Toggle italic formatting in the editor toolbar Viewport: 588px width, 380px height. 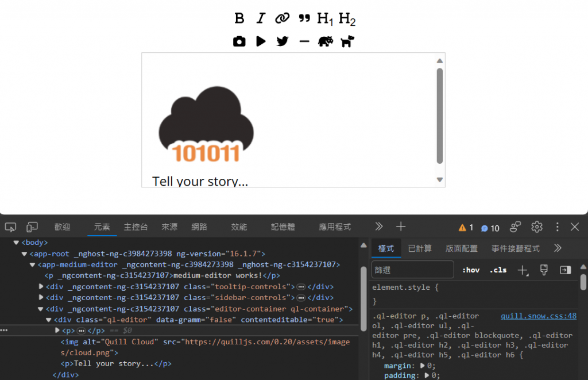[x=261, y=18]
